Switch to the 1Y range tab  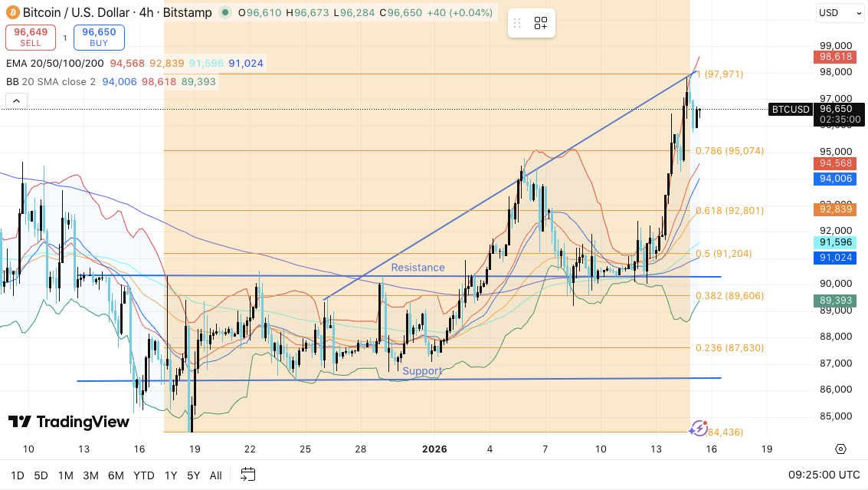pyautogui.click(x=170, y=475)
